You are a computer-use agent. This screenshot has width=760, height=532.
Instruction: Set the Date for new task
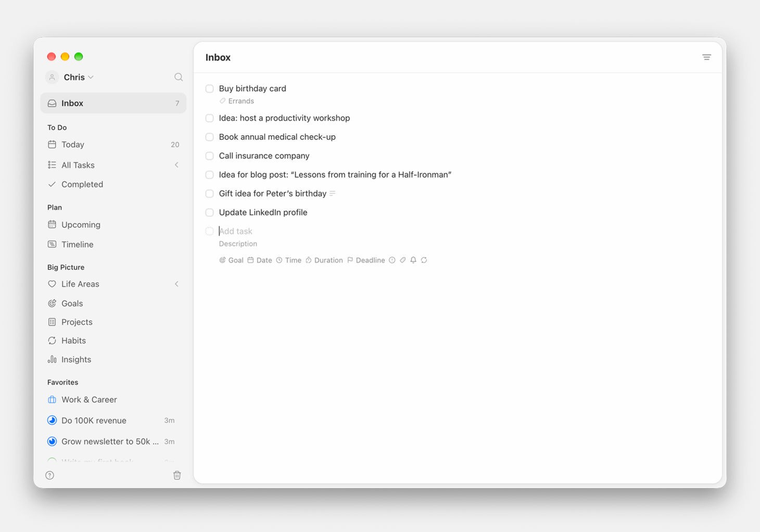260,260
